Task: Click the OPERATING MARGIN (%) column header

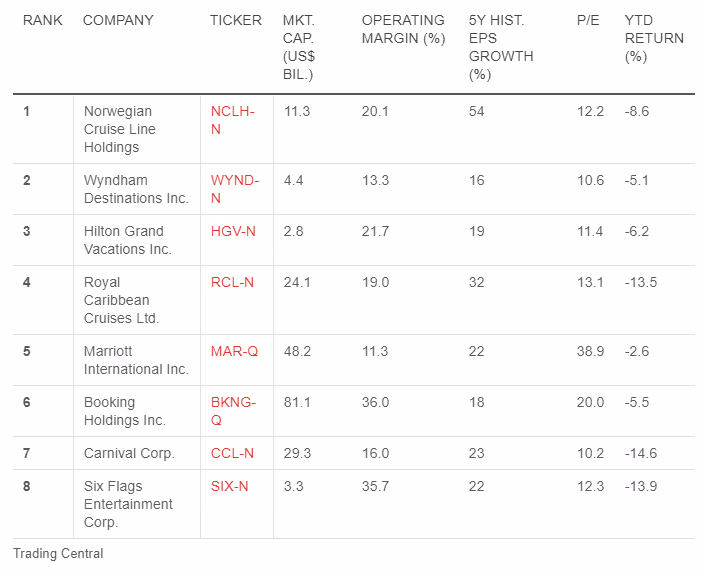Action: point(403,29)
